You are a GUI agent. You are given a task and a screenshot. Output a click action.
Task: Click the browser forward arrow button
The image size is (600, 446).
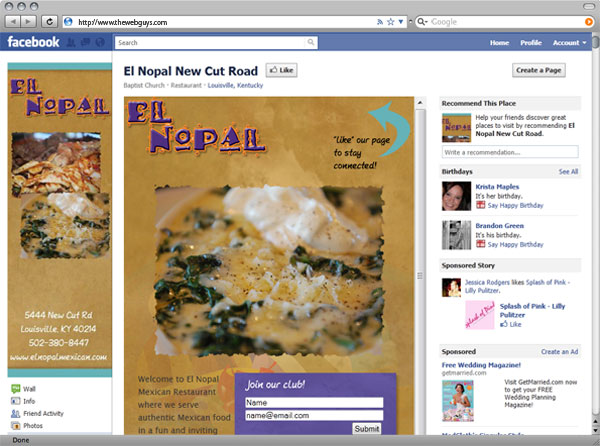point(29,22)
